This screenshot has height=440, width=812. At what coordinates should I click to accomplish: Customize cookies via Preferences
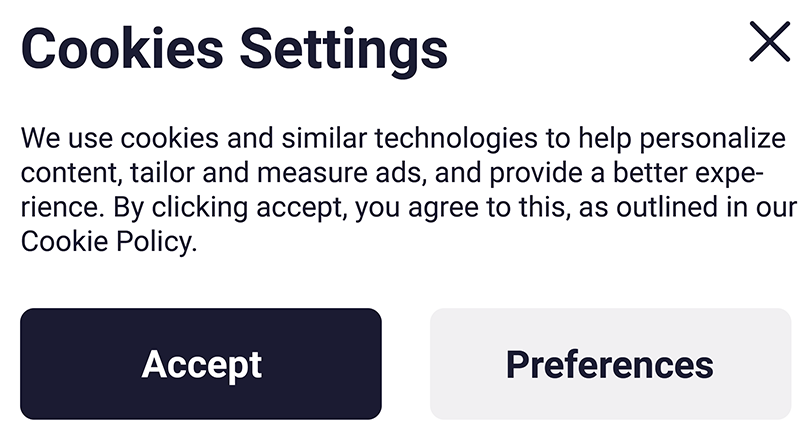click(x=610, y=364)
